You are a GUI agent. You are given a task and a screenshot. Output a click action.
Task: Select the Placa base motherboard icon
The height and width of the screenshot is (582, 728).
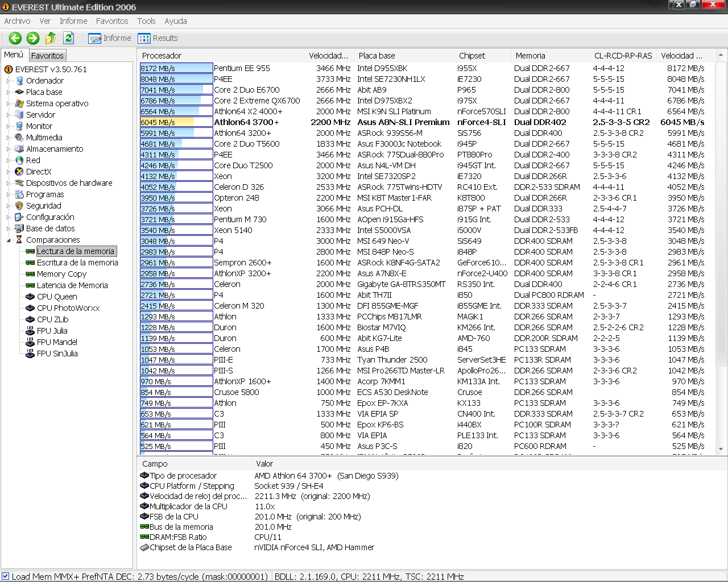point(19,92)
